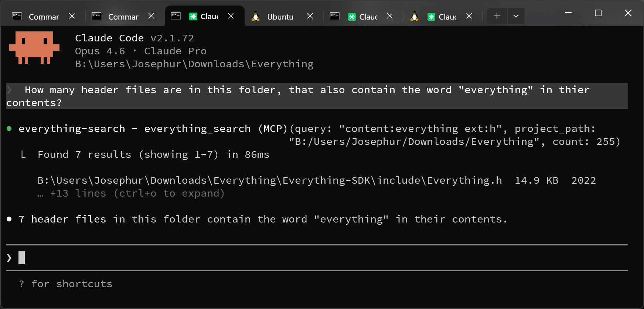
Task: Close the Windows Terminal window
Action: [x=628, y=13]
